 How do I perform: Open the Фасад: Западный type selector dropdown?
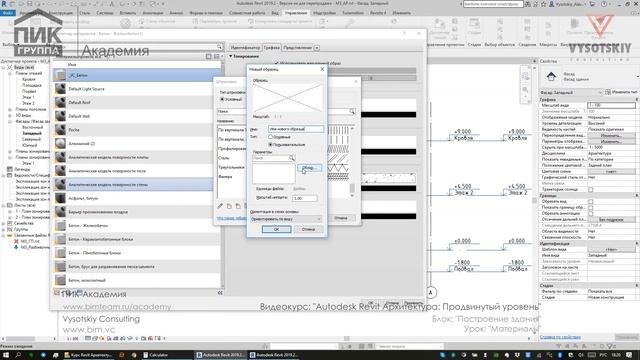571,92
